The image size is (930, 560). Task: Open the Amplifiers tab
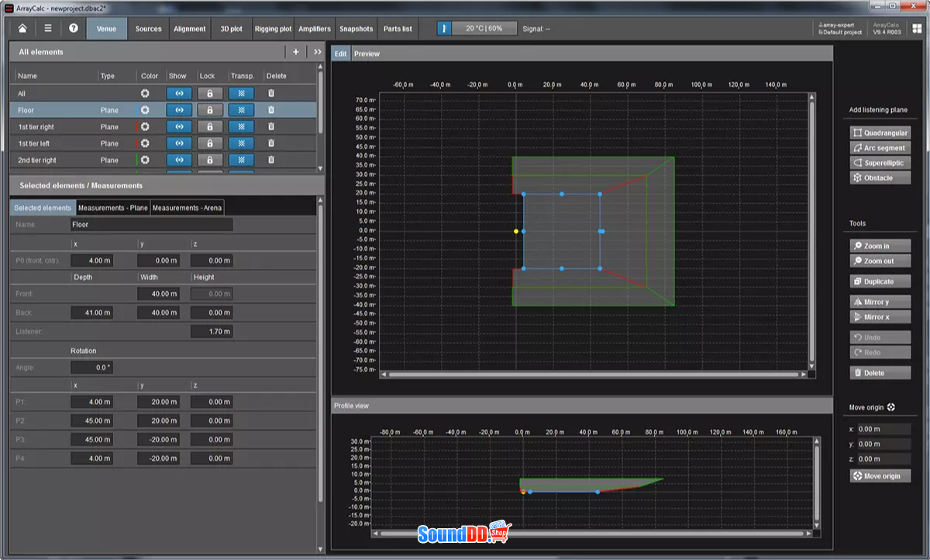point(315,29)
